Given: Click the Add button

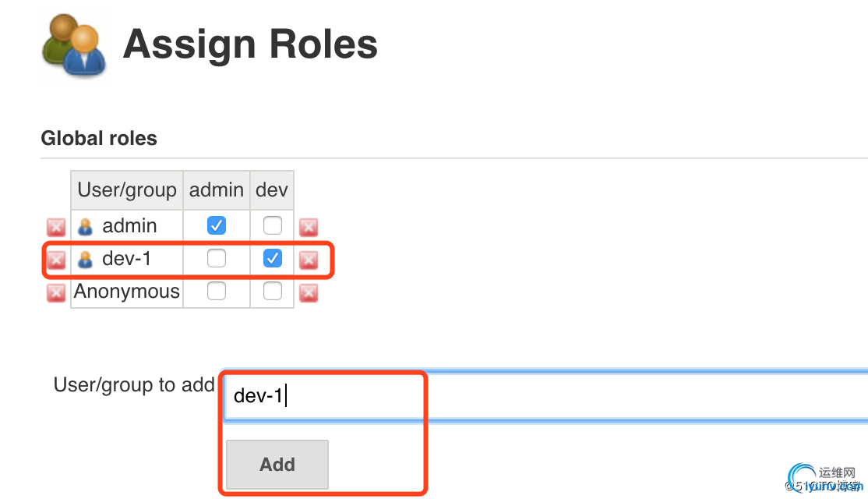Looking at the screenshot, I should (x=277, y=465).
